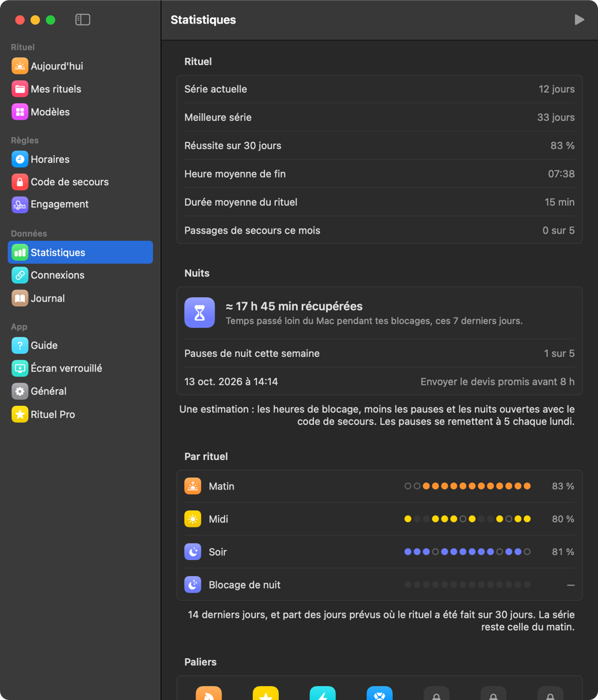Click the "Paliers" section heading

click(201, 662)
